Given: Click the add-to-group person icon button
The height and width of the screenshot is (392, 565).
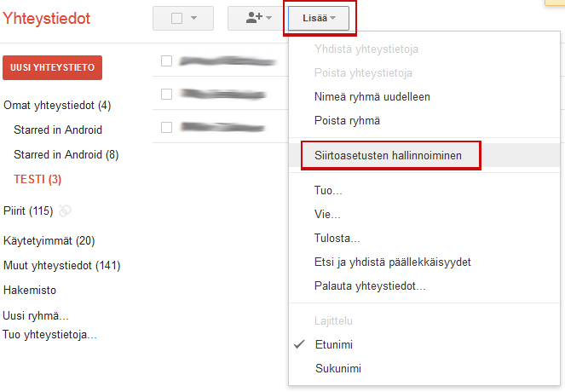Looking at the screenshot, I should (258, 18).
